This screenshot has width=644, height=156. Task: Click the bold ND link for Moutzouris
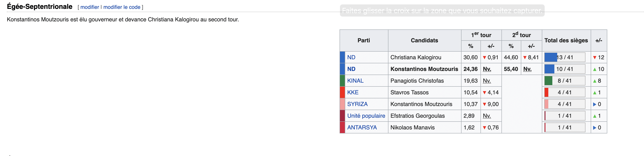(x=351, y=69)
